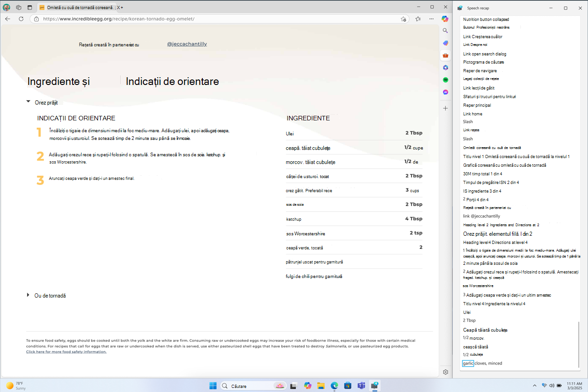Select the 'Link home' recap line
Image resolution: width=588 pixels, height=392 pixels.
click(472, 114)
